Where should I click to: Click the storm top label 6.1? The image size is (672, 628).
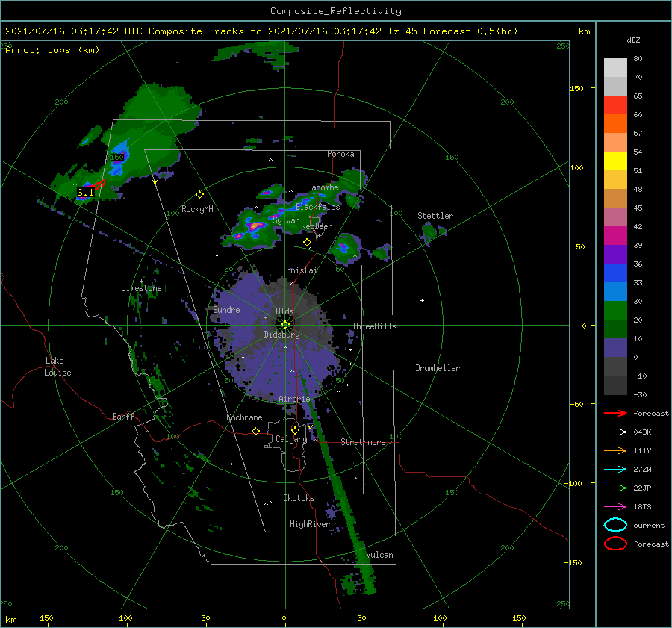(85, 193)
